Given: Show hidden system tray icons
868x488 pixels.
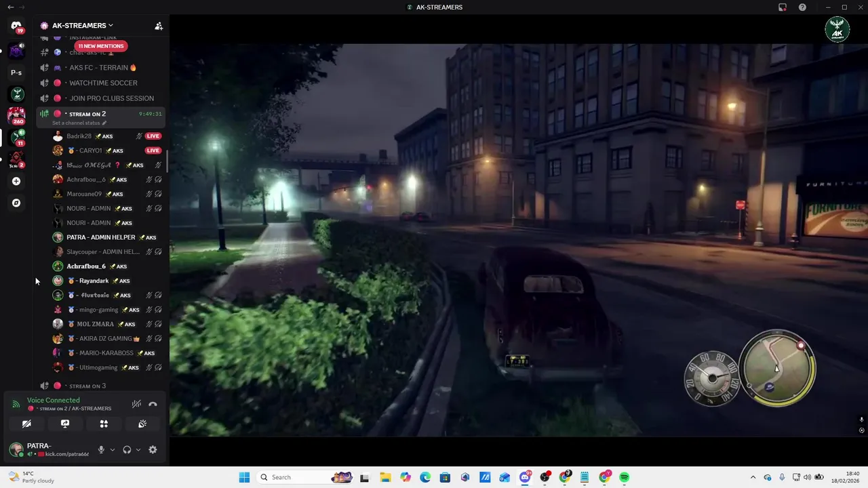Looking at the screenshot, I should point(753,477).
